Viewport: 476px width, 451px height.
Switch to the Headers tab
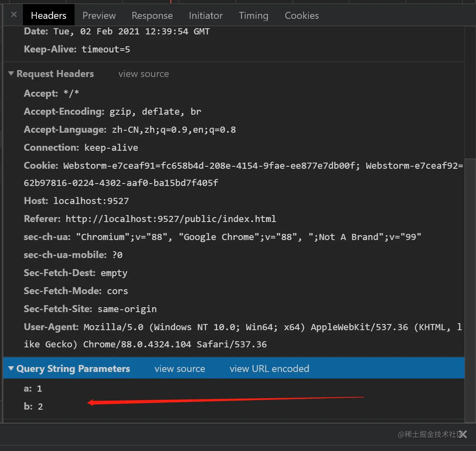click(x=49, y=15)
